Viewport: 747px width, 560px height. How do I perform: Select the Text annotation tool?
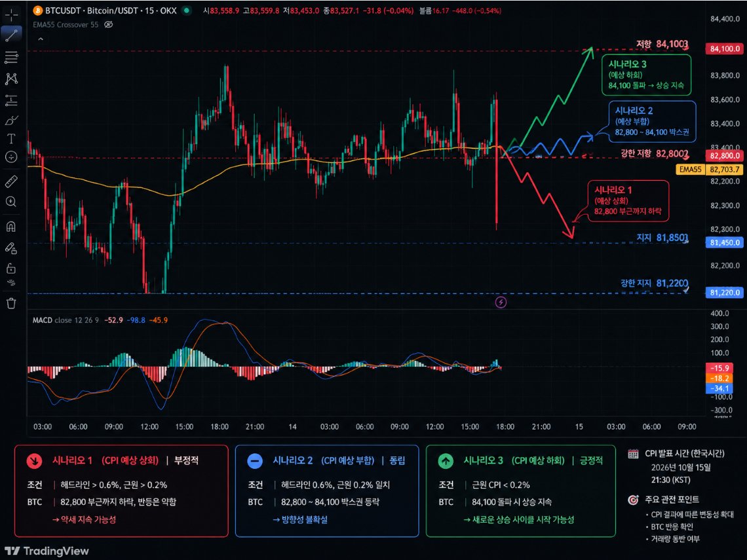point(11,139)
